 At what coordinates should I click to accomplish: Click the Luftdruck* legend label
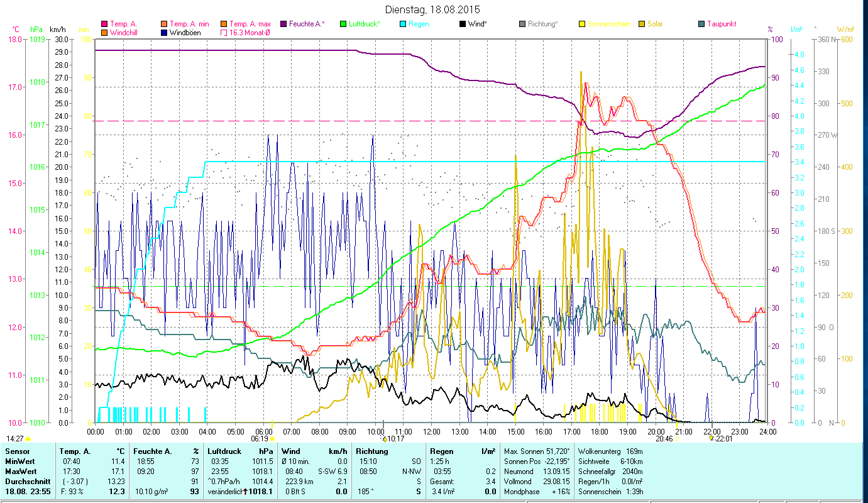click(x=364, y=24)
